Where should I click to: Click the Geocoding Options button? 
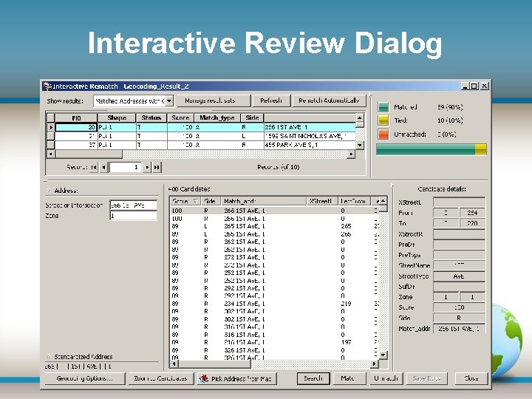(x=85, y=378)
